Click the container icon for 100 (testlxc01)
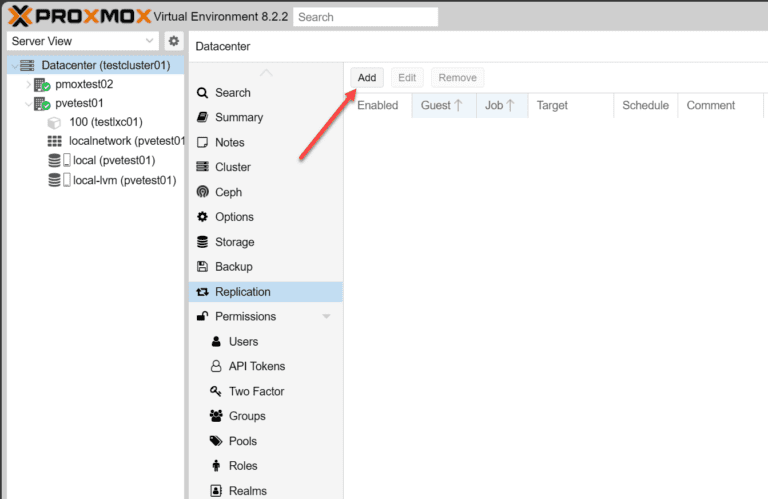 point(54,122)
